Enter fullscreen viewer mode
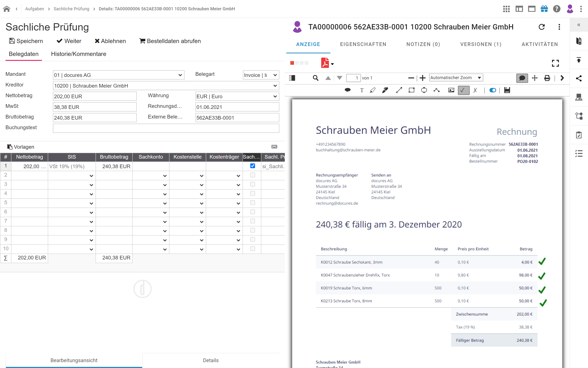The width and height of the screenshot is (588, 368). 555,63
